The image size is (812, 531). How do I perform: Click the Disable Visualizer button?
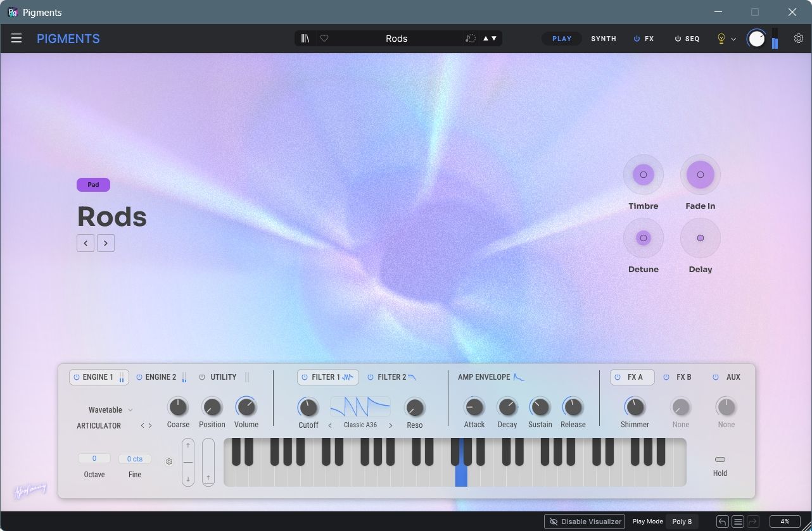point(584,521)
